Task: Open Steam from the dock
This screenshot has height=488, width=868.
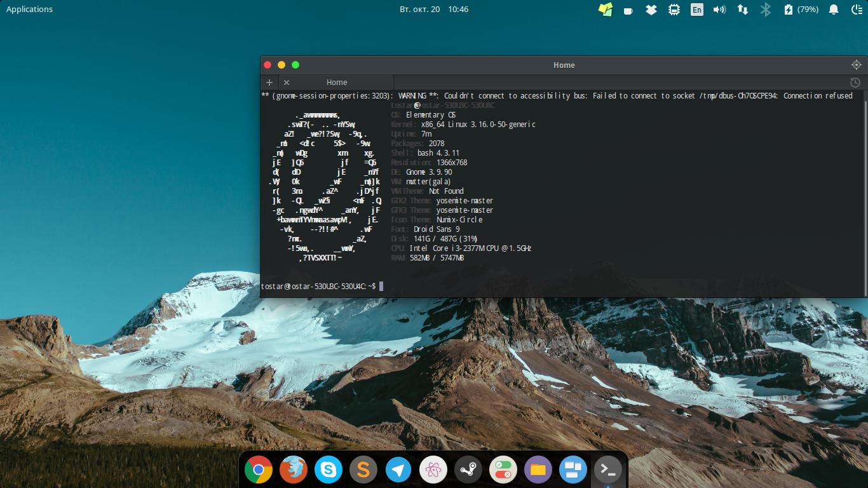Action: pyautogui.click(x=468, y=470)
